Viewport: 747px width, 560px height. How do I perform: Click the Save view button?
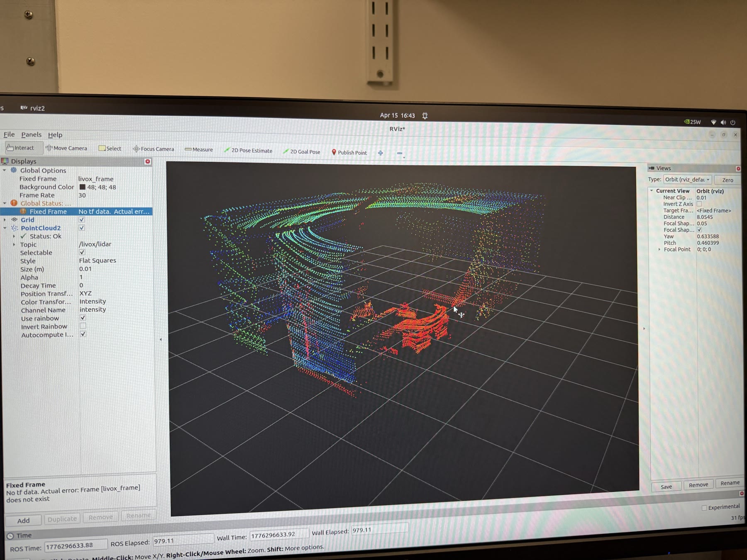pos(666,487)
